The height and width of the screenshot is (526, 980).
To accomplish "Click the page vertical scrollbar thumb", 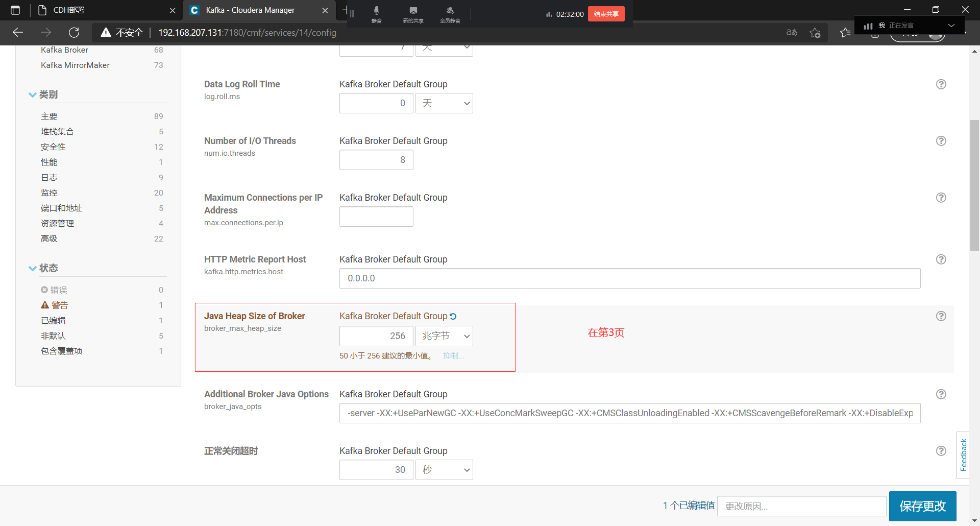I will coord(974,185).
